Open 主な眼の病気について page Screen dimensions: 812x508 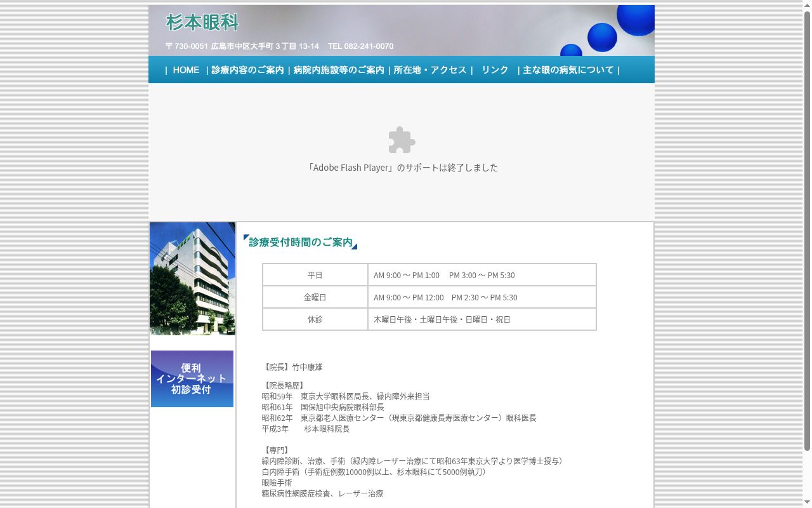(x=568, y=70)
